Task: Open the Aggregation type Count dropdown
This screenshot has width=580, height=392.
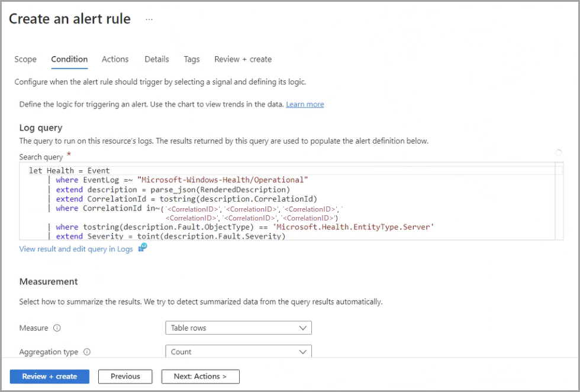Action: (x=238, y=352)
